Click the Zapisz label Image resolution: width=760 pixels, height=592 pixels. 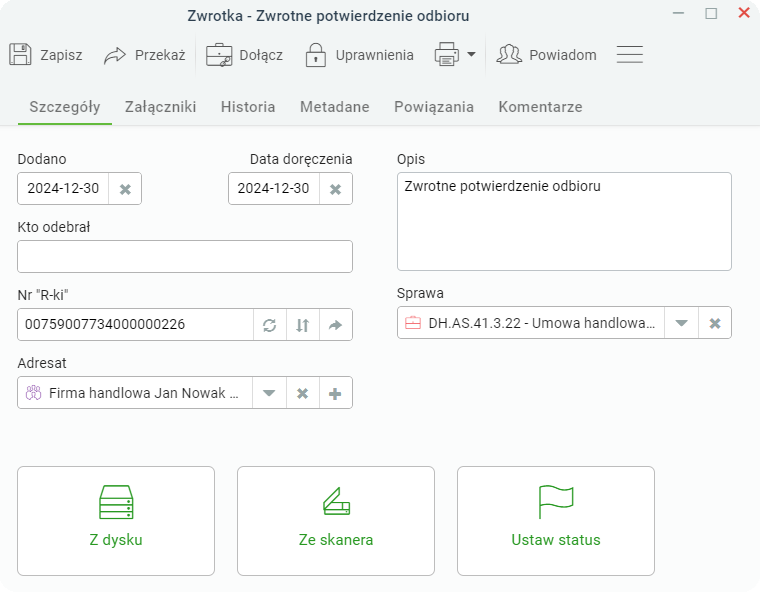pyautogui.click(x=61, y=55)
